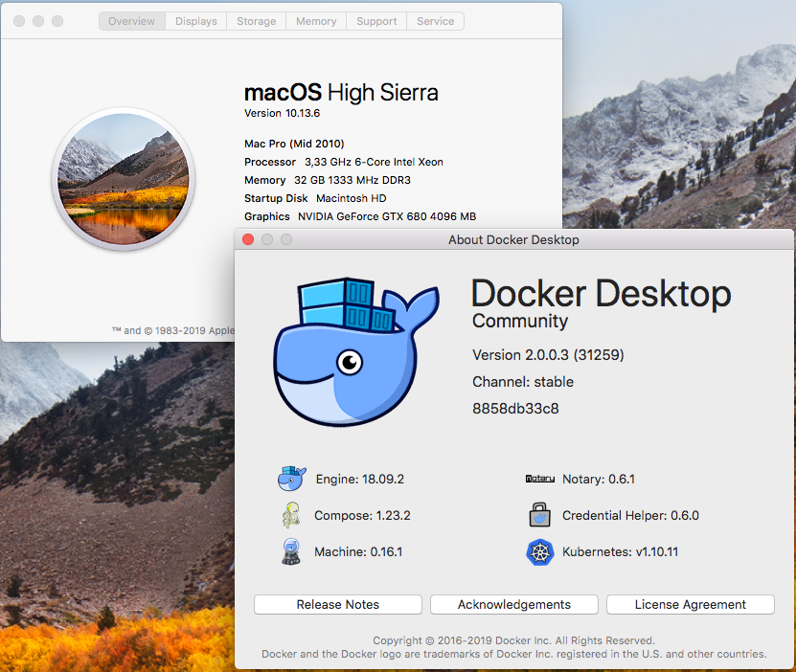Click the Kubernetes wheel icon
Screen dimensions: 796x672
[539, 551]
